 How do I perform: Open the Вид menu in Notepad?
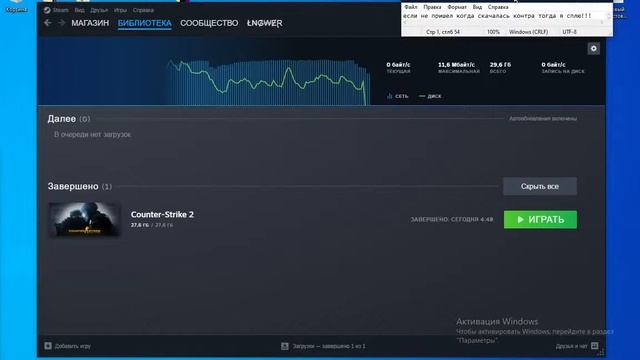[x=477, y=7]
